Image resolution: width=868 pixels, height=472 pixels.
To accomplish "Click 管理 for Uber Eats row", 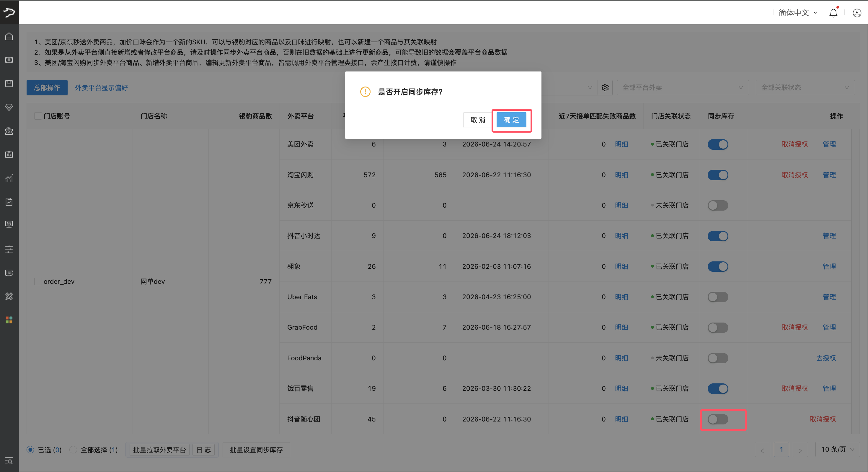I will pyautogui.click(x=829, y=297).
